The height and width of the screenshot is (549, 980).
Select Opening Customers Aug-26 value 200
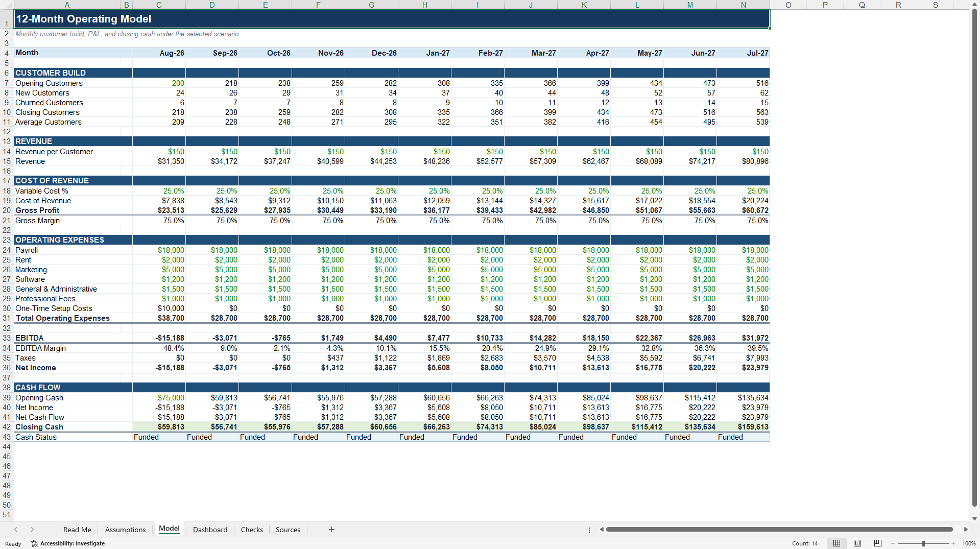[x=159, y=83]
